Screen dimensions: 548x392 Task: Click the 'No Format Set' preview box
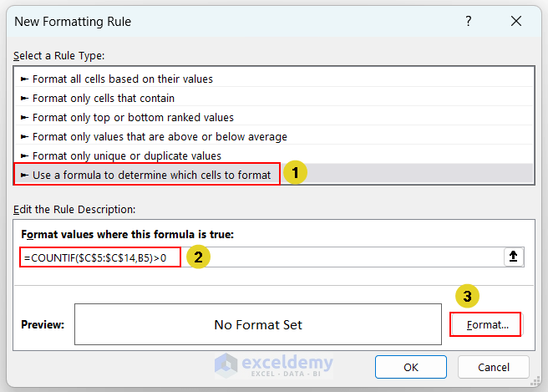(x=257, y=324)
